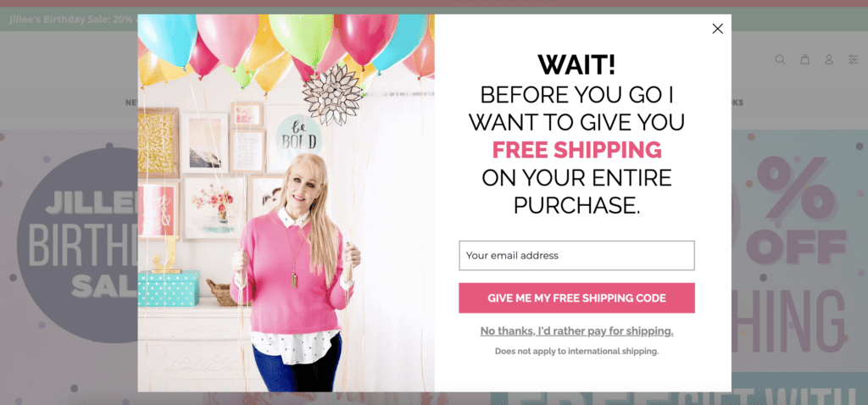This screenshot has width=868, height=405.
Task: Close the free shipping popup
Action: click(x=717, y=29)
